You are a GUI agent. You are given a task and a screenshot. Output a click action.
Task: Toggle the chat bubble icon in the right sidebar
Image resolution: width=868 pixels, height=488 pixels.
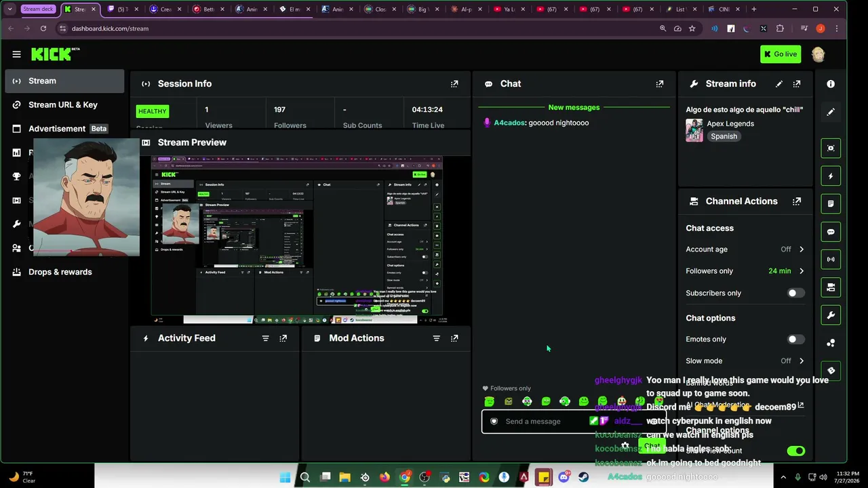[831, 232]
